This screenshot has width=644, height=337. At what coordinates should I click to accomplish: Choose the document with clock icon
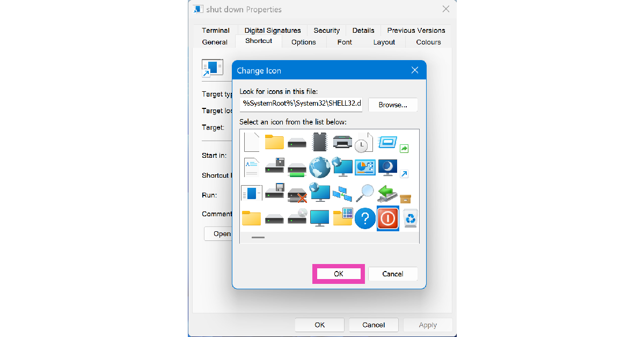point(364,142)
